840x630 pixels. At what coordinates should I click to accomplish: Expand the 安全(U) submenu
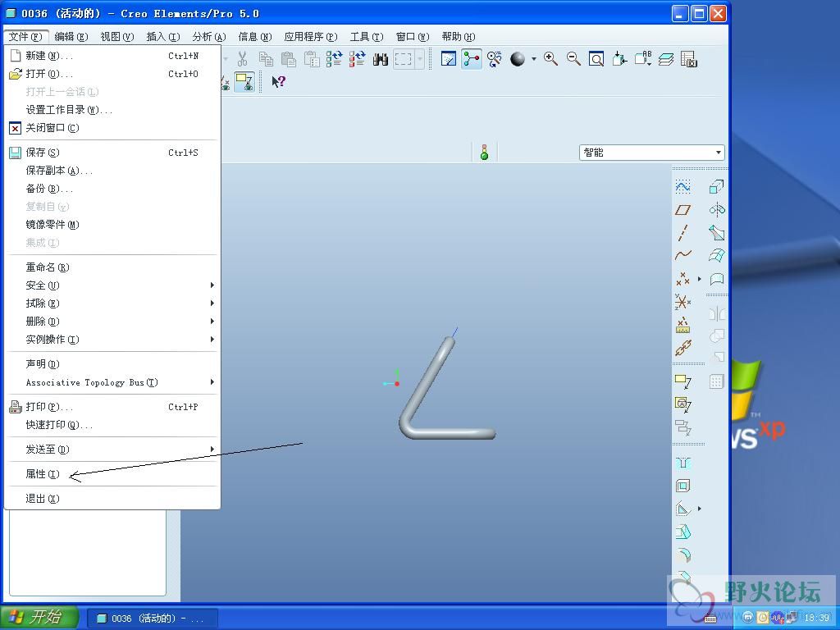pos(212,285)
